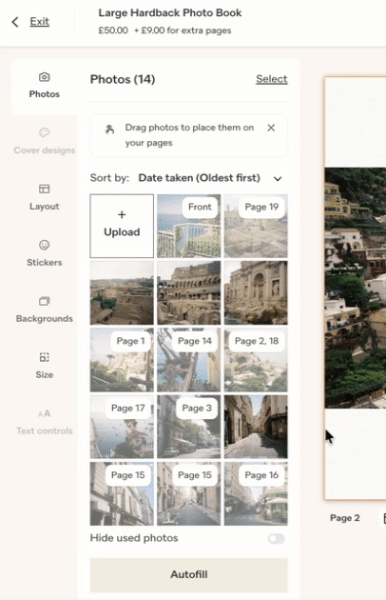The height and width of the screenshot is (600, 386).
Task: Click the Upload tile
Action: click(x=122, y=226)
